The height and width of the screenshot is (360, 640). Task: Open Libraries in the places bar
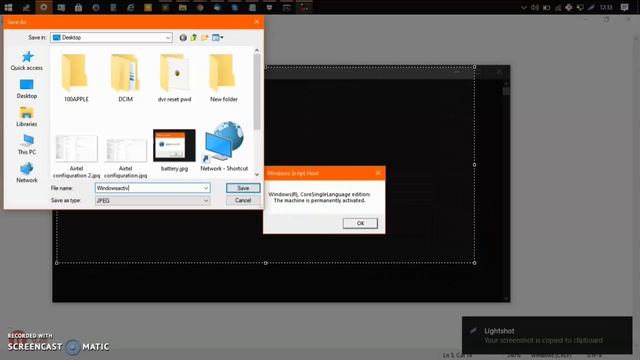pos(27,117)
